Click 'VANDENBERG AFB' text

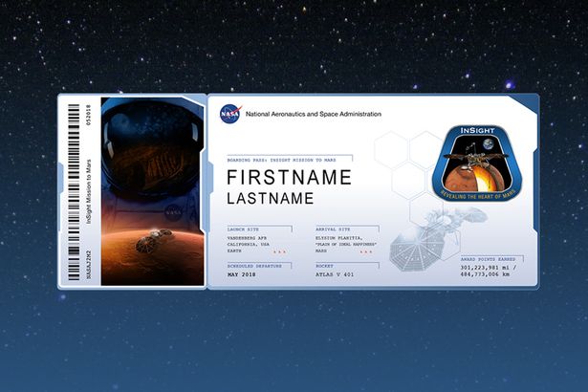[247, 238]
